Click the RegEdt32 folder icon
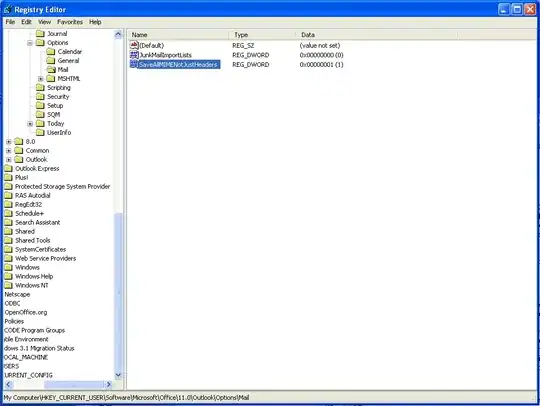The width and height of the screenshot is (540, 406). point(9,204)
